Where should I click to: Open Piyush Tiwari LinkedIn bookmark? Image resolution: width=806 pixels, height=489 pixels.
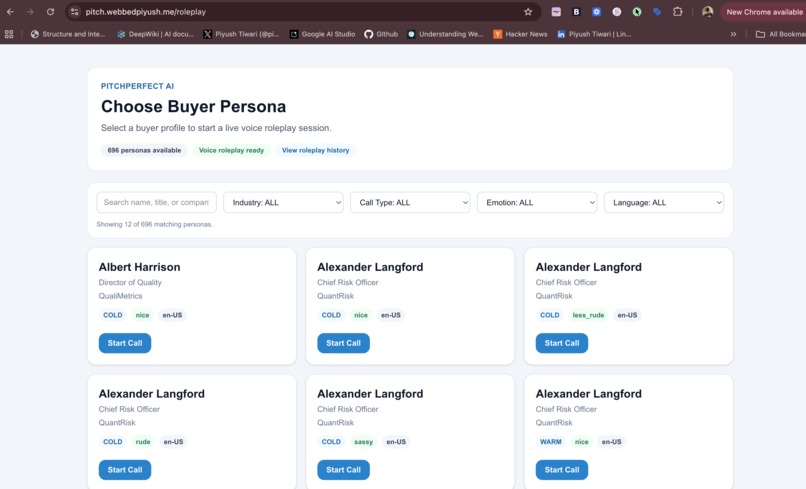[594, 34]
